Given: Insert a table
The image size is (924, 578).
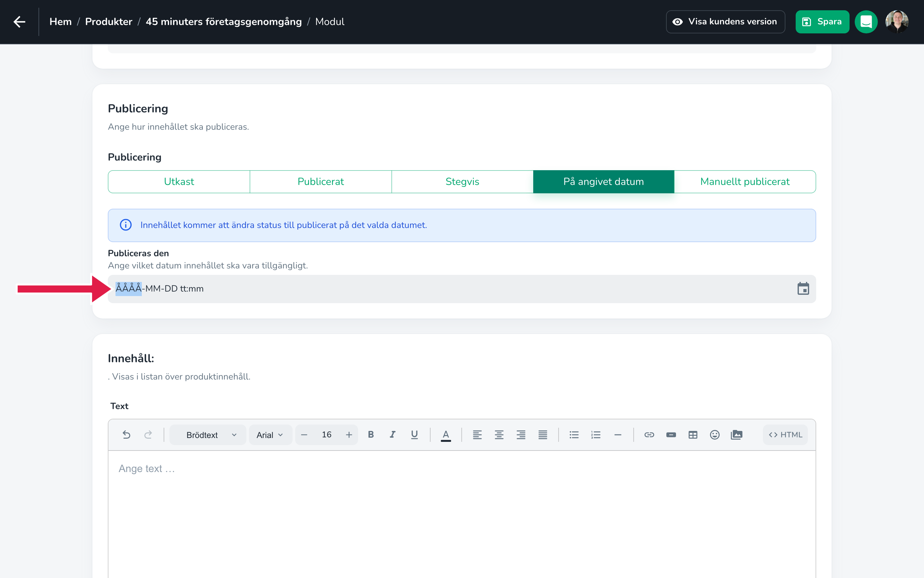Looking at the screenshot, I should tap(693, 435).
